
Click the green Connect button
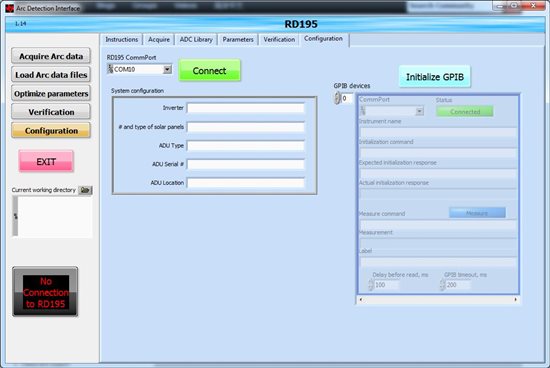209,71
